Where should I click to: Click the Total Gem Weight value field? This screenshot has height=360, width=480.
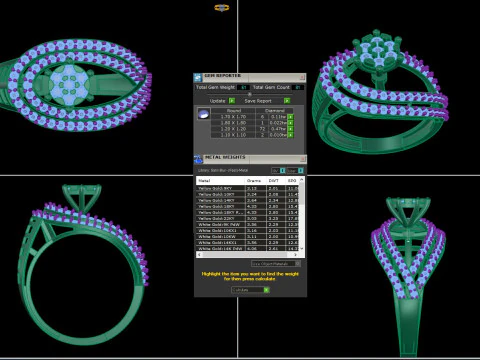click(x=243, y=87)
